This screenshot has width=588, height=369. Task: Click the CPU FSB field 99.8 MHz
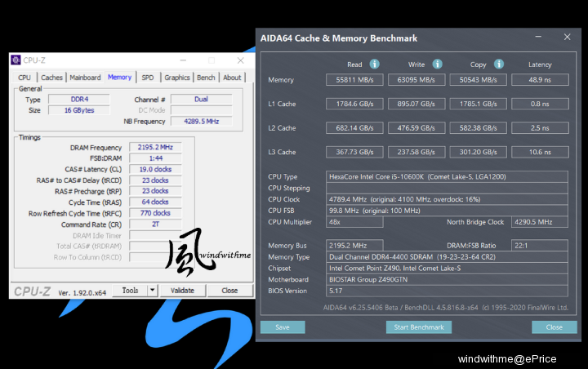pos(447,211)
